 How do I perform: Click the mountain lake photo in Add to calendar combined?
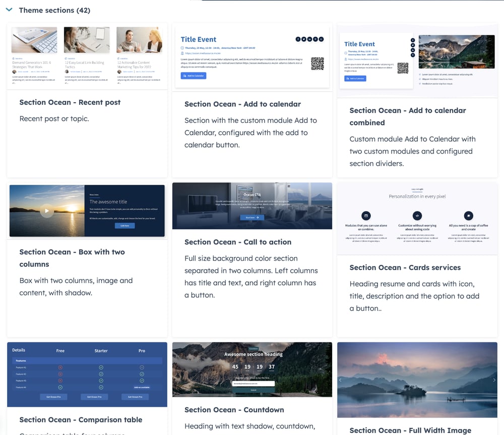click(x=457, y=52)
